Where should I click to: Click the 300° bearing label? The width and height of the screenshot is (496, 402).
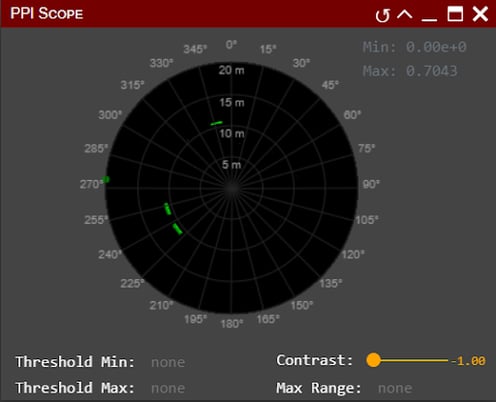(110, 115)
